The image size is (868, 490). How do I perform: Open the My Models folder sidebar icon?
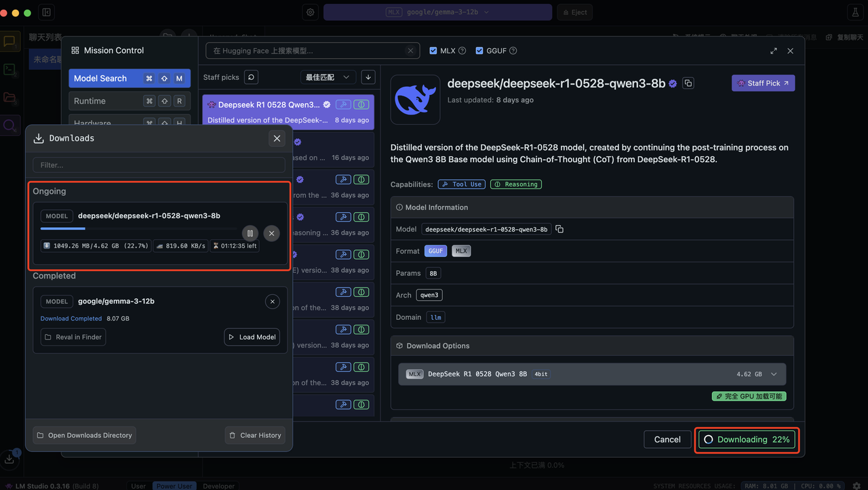[9, 98]
